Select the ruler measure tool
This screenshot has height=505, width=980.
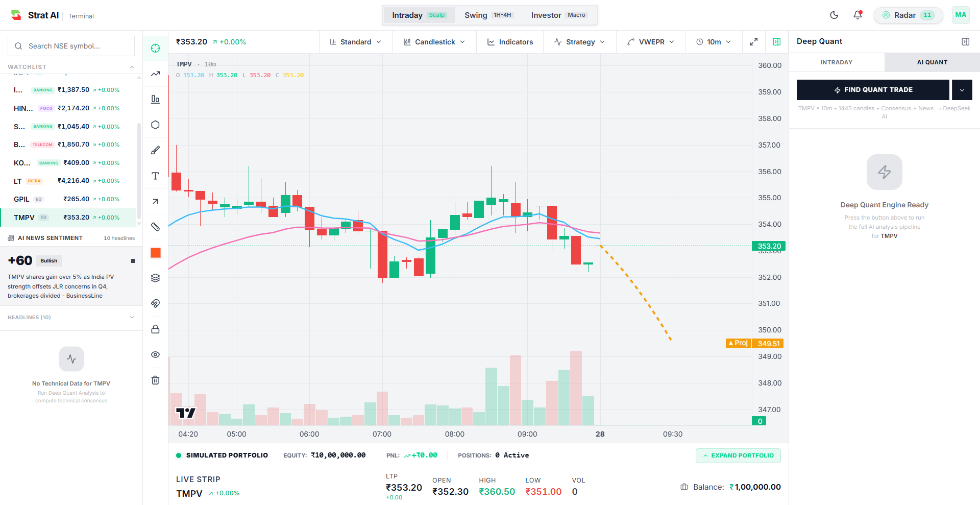[156, 227]
